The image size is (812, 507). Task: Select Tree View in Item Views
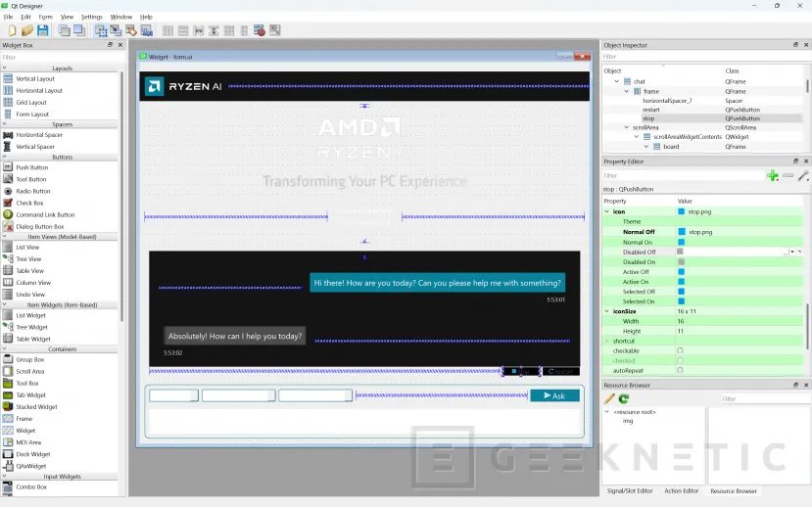[x=28, y=259]
